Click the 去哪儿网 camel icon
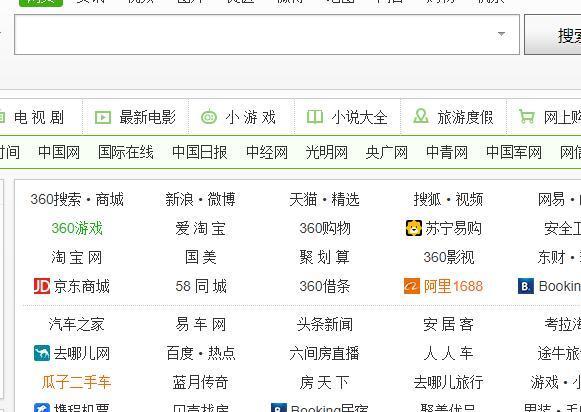This screenshot has width=581, height=412. click(42, 353)
